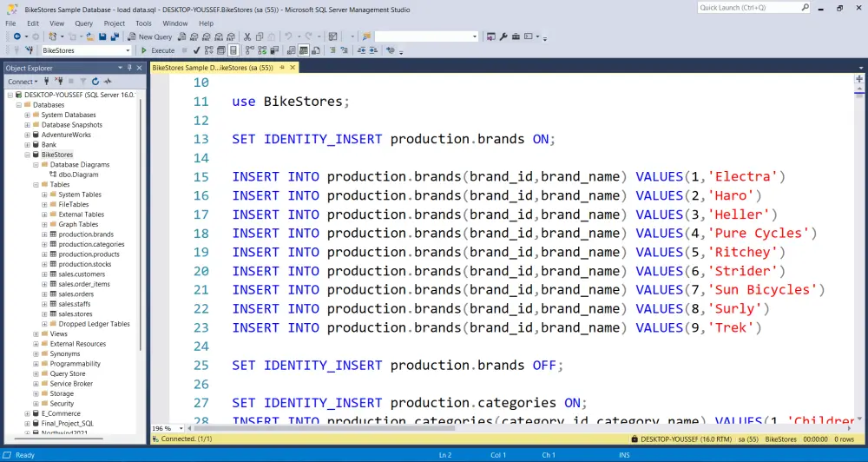Click the Save All icon
Screen dimensions: 868x462
pyautogui.click(x=115, y=36)
